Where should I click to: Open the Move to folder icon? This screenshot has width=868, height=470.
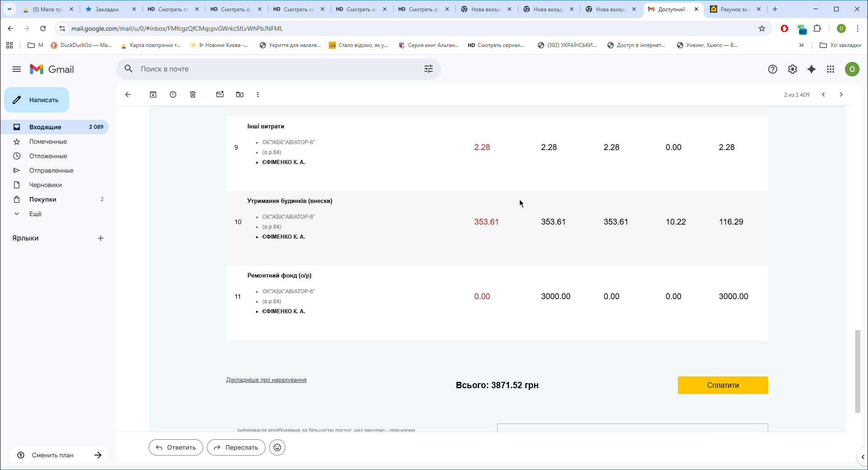pyautogui.click(x=240, y=94)
